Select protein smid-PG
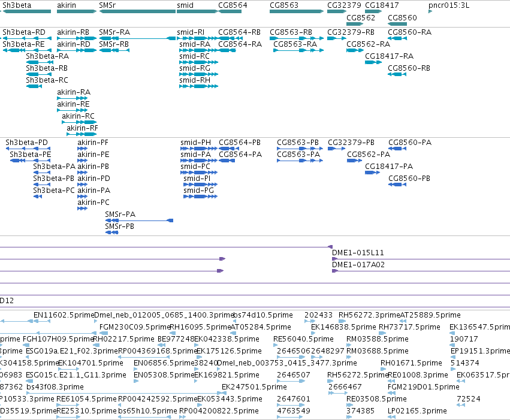The width and height of the screenshot is (510, 420). 199,190
